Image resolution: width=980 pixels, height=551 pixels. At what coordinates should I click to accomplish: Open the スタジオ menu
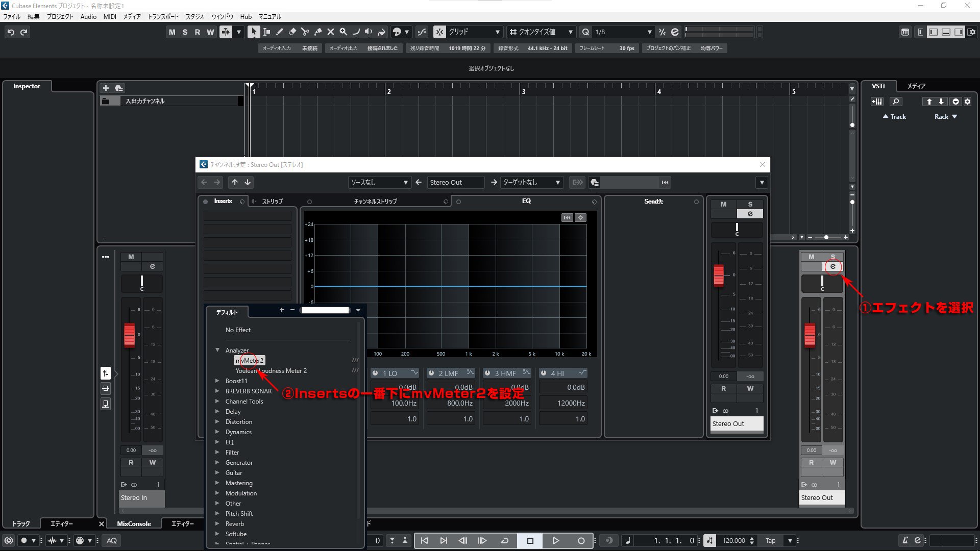[195, 16]
